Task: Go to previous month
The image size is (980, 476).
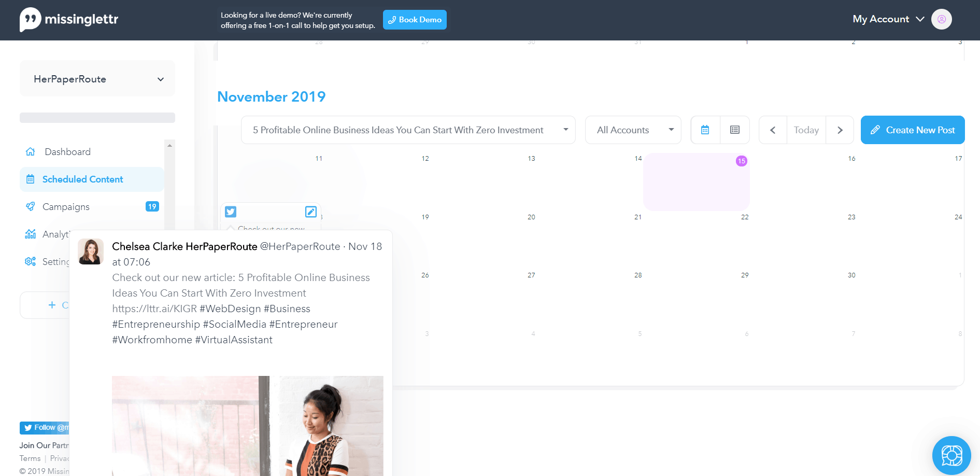Action: (773, 130)
